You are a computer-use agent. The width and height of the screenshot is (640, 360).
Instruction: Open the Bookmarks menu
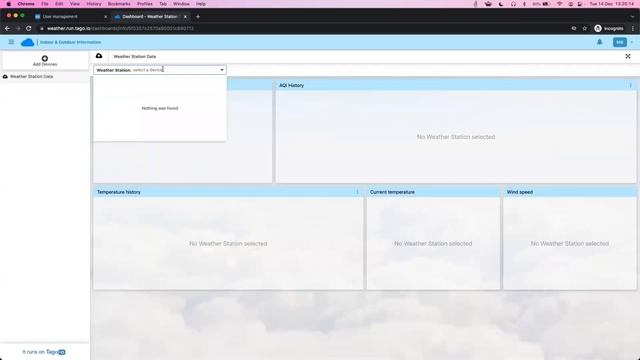[119, 4]
